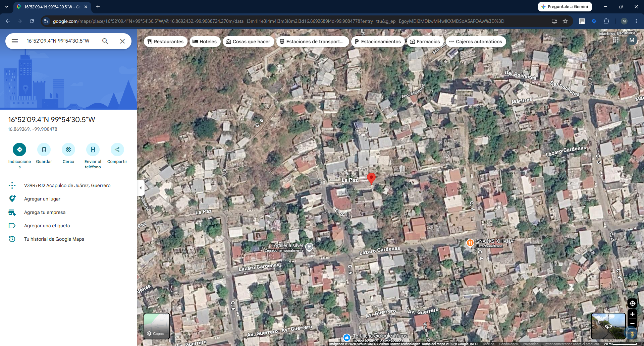Copy plus code V39R+PJ2 Acapulco row

point(68,185)
